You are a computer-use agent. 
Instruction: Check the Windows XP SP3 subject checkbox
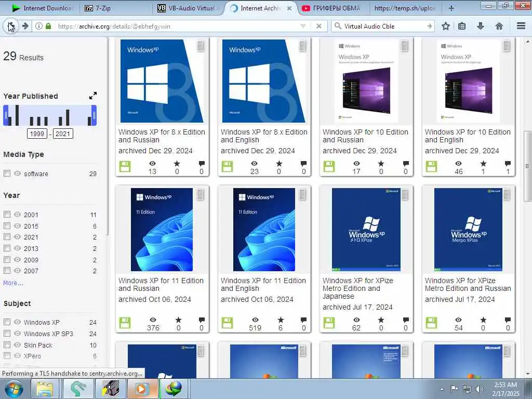click(x=7, y=333)
